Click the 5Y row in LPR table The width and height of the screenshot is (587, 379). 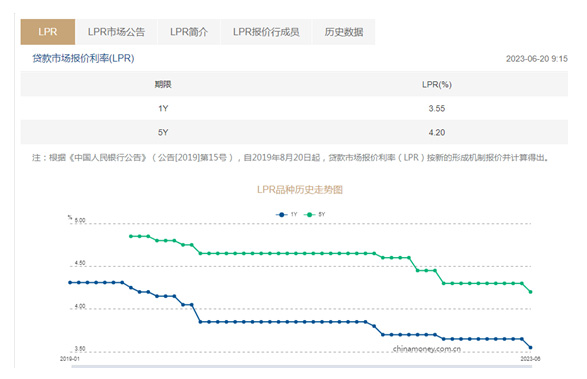coord(294,132)
